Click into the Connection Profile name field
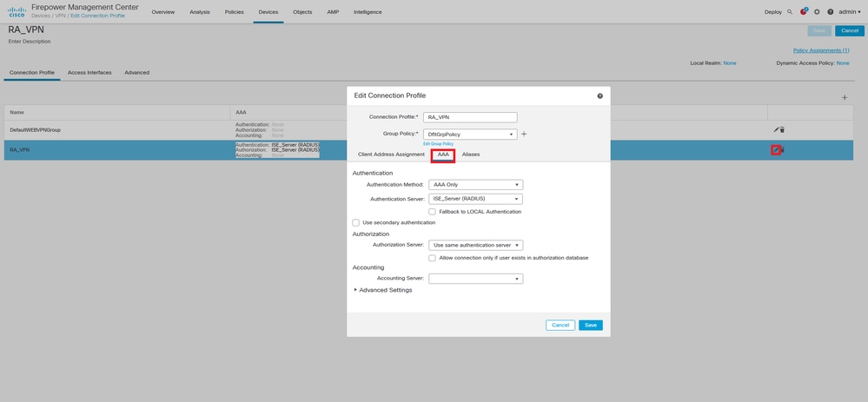Viewport: 868px width, 402px height. coord(470,117)
